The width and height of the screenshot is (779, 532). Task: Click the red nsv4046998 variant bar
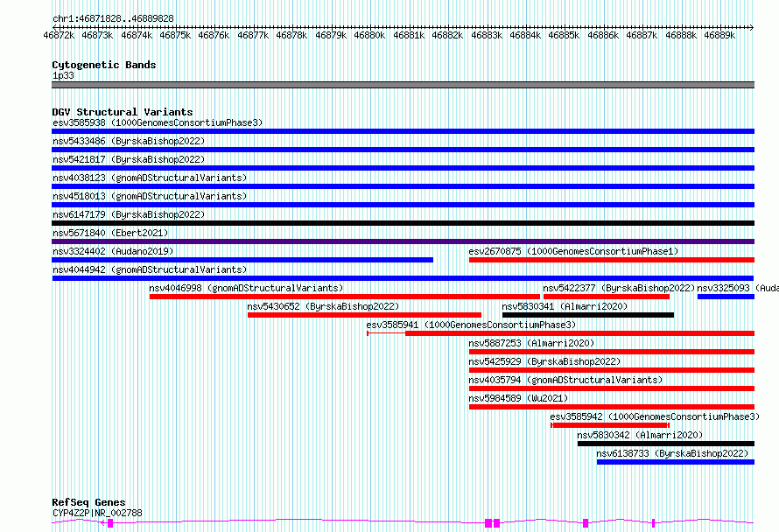point(345,297)
